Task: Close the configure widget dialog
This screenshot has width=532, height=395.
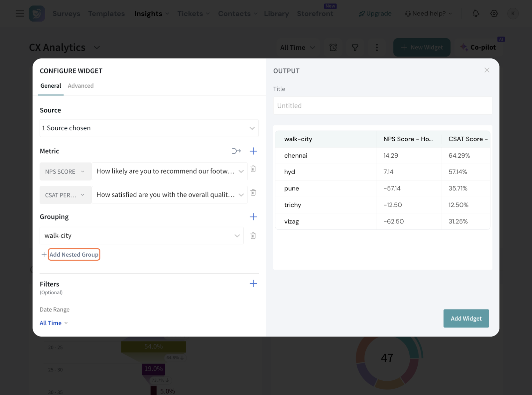Action: (x=487, y=70)
